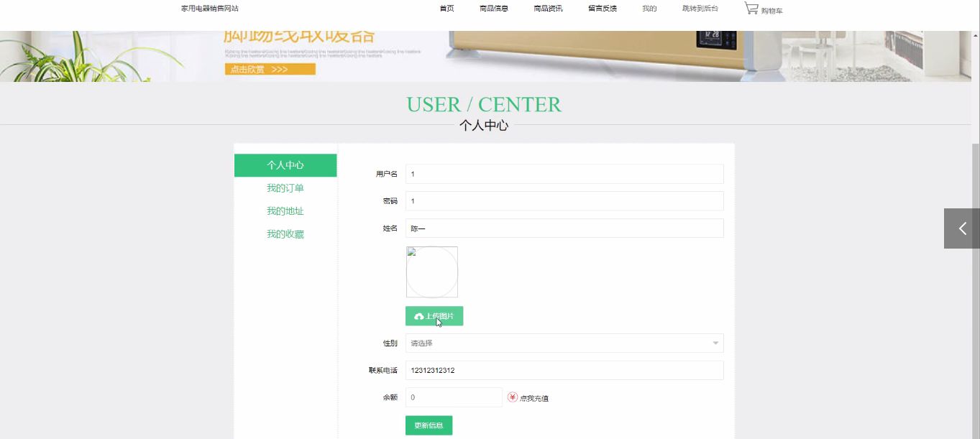Open the 购物车 cart link

[772, 11]
